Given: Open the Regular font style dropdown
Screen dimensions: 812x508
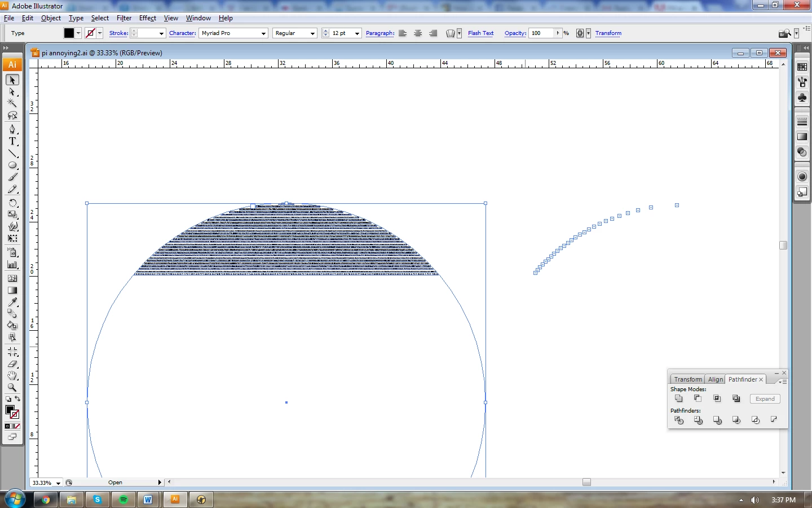Looking at the screenshot, I should coord(312,33).
